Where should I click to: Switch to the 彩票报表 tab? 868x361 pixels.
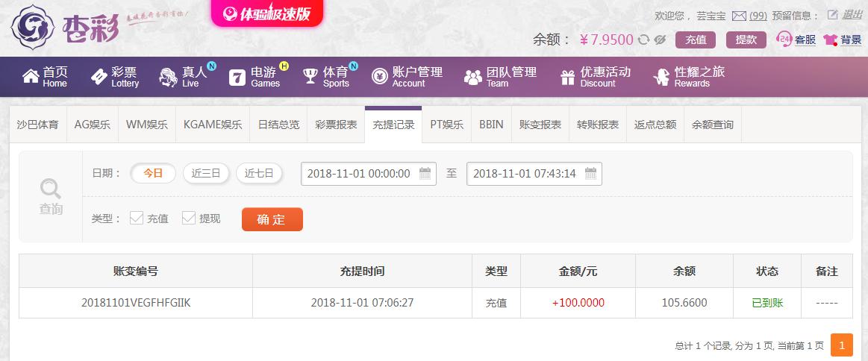pyautogui.click(x=336, y=125)
